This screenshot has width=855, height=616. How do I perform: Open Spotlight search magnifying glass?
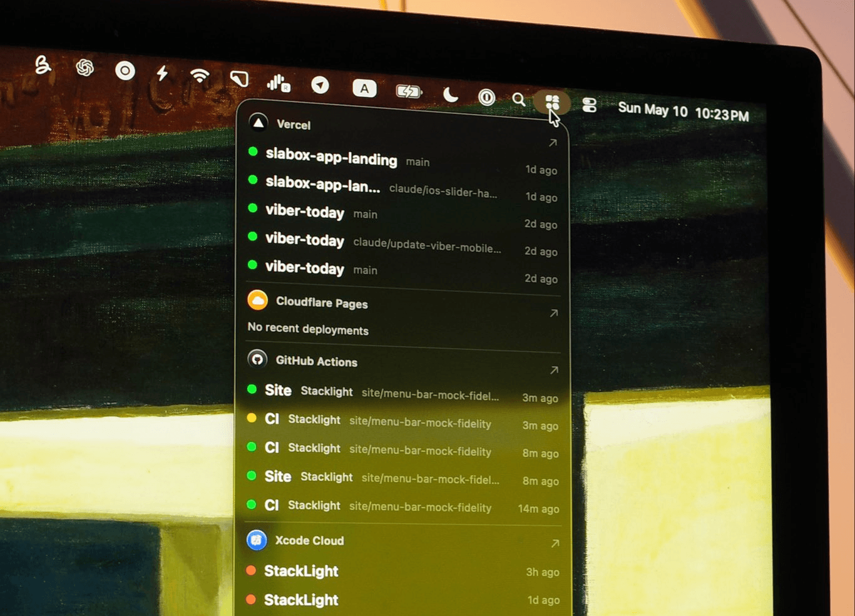click(518, 99)
